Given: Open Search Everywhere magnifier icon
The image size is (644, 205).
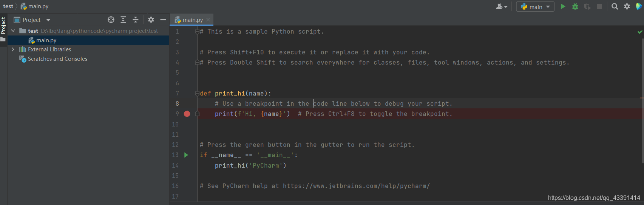Looking at the screenshot, I should click(615, 6).
